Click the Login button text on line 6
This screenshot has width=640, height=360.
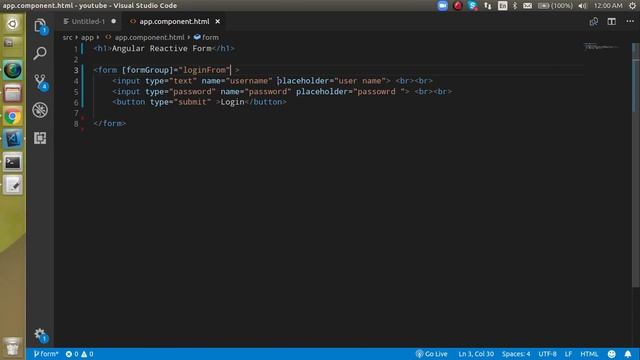(x=232, y=102)
